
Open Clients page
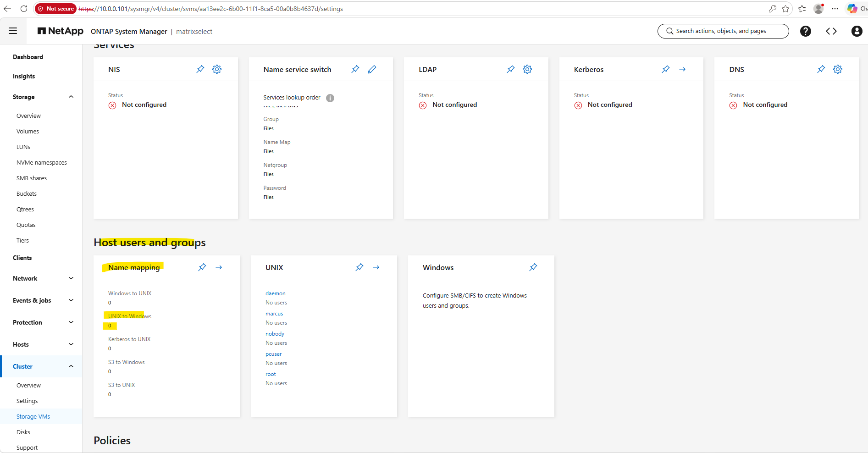coord(22,258)
